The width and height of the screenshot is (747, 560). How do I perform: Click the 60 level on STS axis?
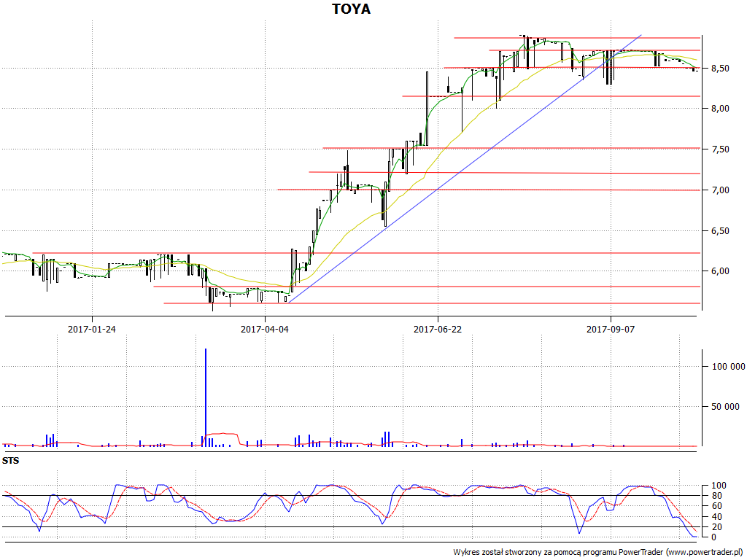coord(716,506)
